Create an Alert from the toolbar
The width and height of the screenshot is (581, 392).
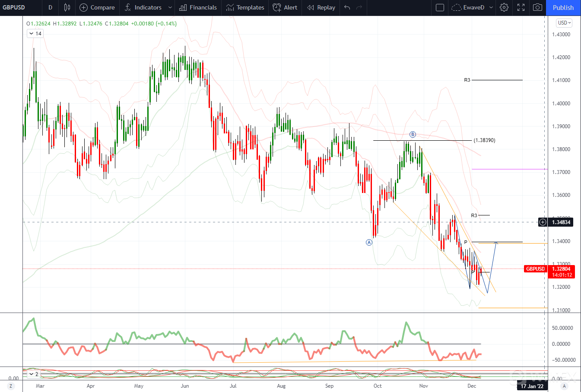point(285,7)
